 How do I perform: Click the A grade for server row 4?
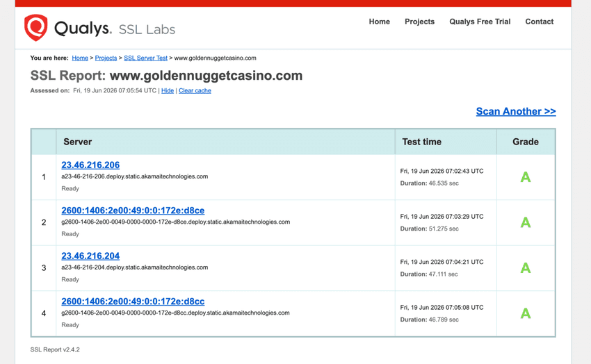point(526,313)
